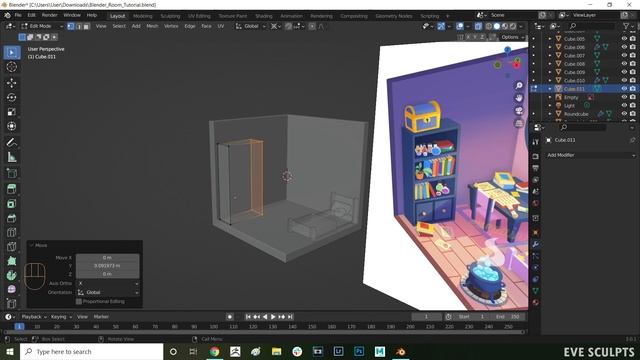Click the viewport pan hand icon
The width and height of the screenshot is (640, 360).
tap(519, 98)
